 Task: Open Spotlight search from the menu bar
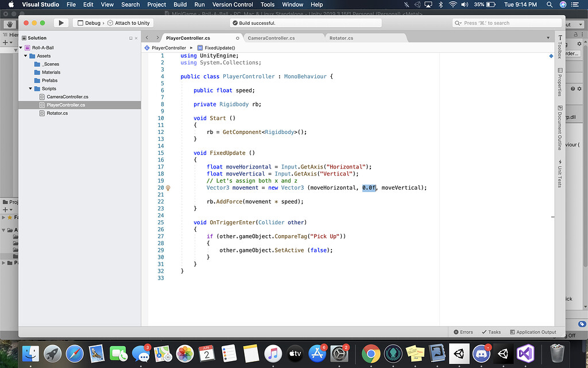coord(550,5)
